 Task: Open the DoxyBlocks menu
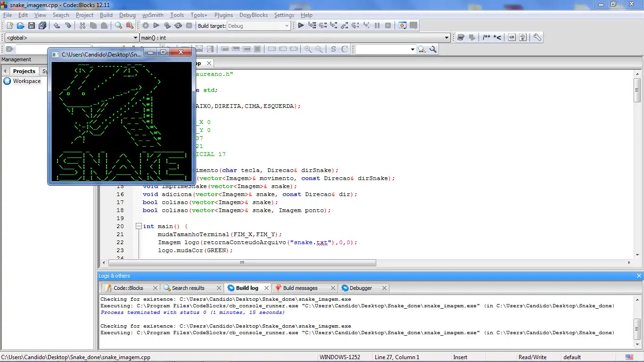tap(254, 15)
